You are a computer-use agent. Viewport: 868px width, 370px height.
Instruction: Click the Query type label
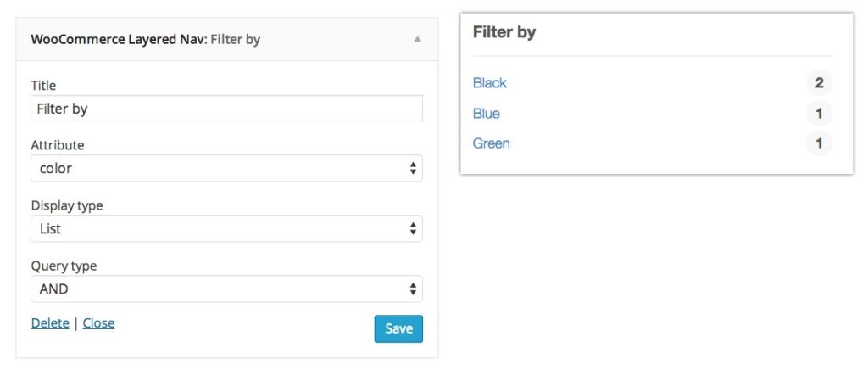pyautogui.click(x=64, y=266)
